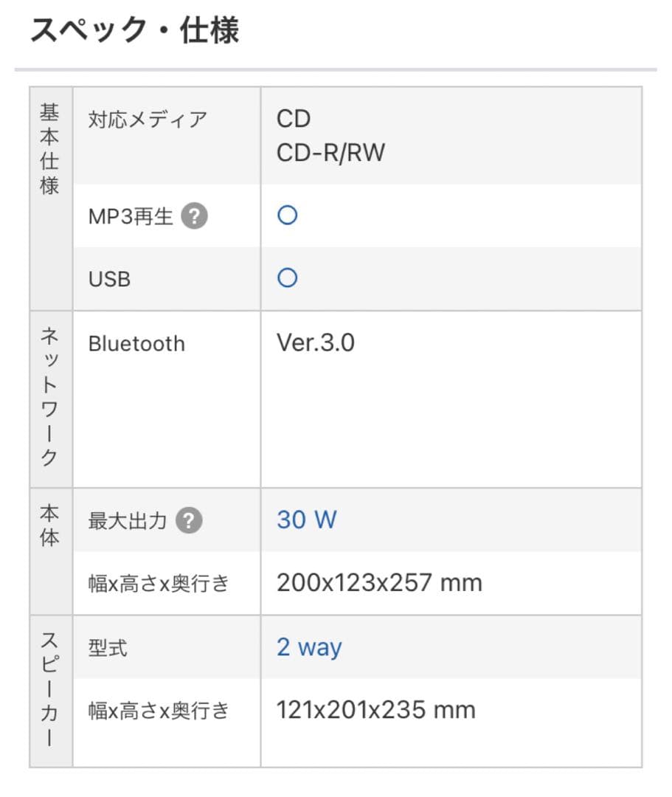Image resolution: width=672 pixels, height=797 pixels.
Task: Select the ネットワーク section label
Action: [x=49, y=395]
